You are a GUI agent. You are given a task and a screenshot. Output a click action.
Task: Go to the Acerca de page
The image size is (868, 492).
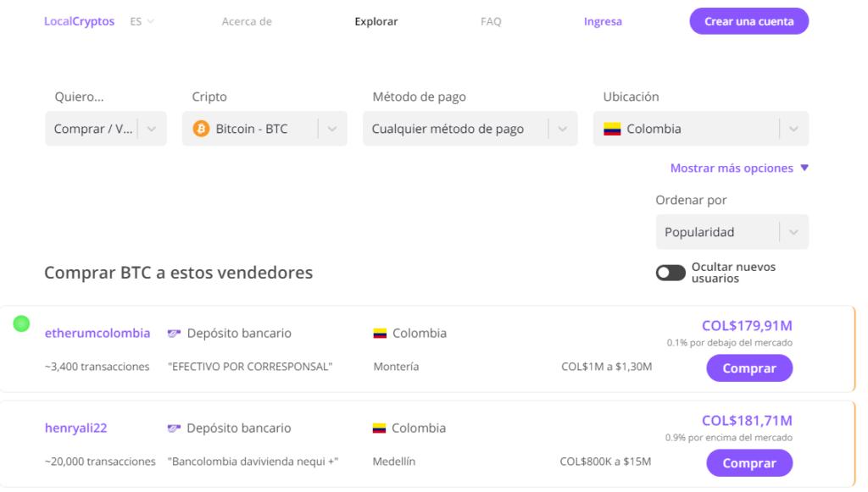(247, 21)
